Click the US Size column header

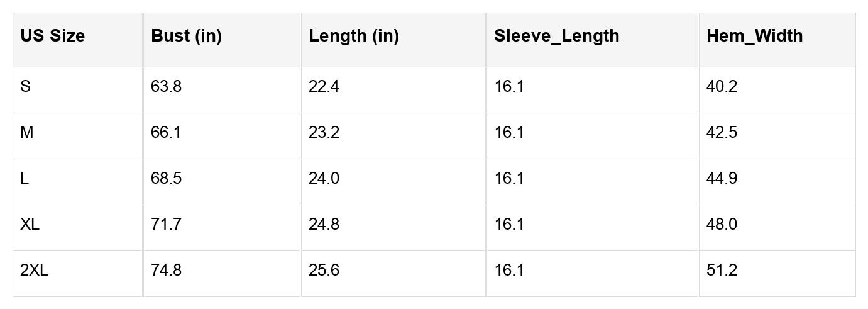click(x=52, y=36)
